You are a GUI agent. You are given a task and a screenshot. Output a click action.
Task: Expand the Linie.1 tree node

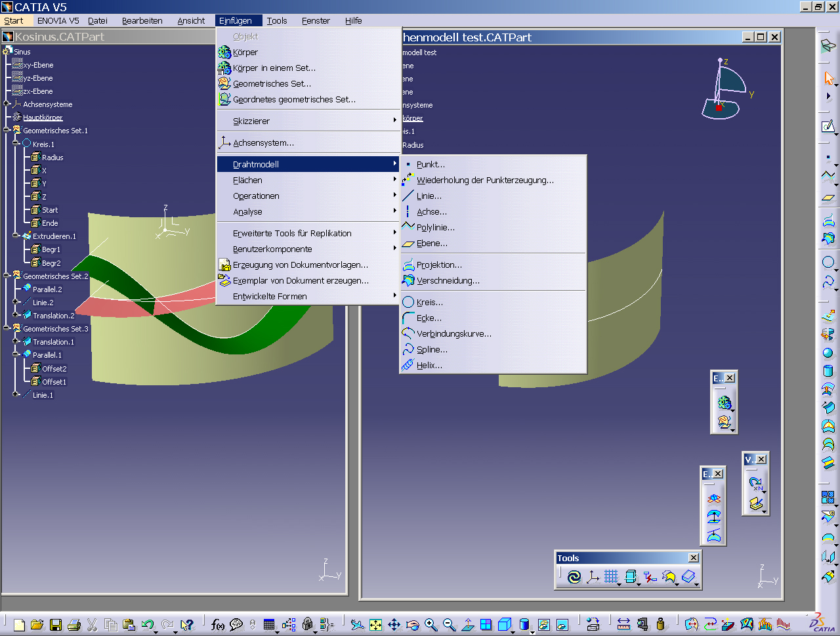[16, 394]
